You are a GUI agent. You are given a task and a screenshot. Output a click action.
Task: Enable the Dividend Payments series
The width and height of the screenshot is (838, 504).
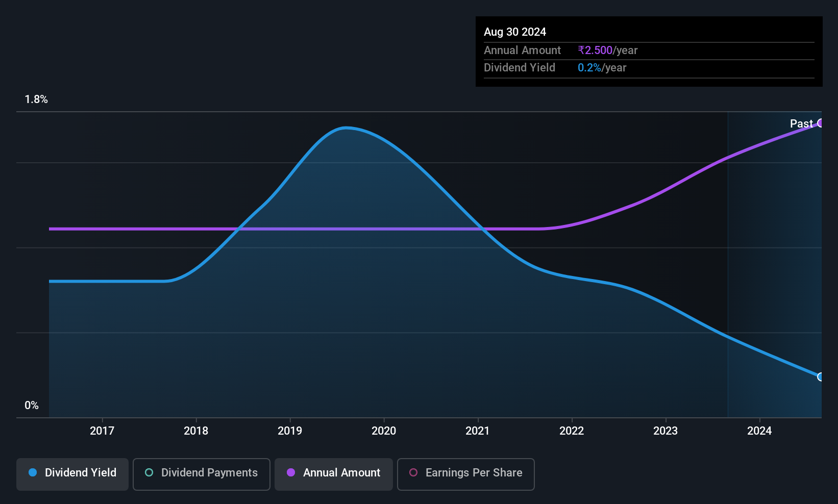tap(202, 474)
